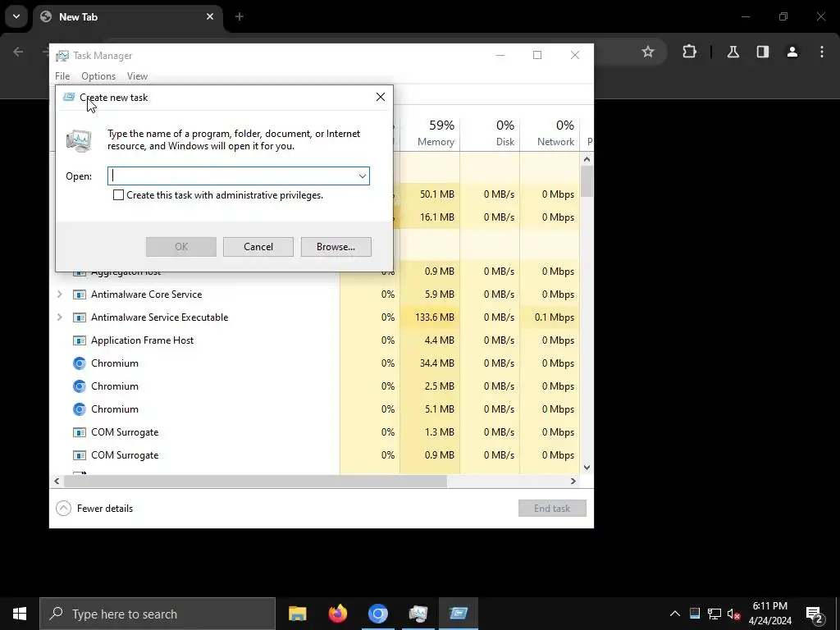Click the Run dialog taskbar icon
The image size is (840, 630).
(458, 614)
